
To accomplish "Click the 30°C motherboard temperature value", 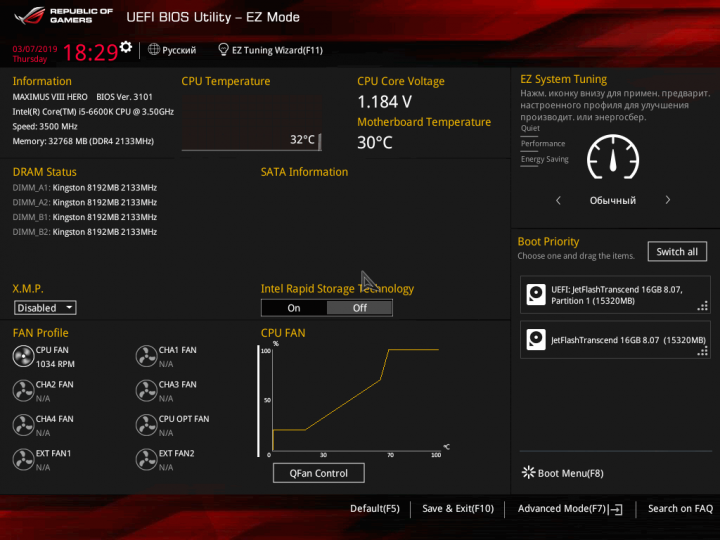I will [375, 143].
